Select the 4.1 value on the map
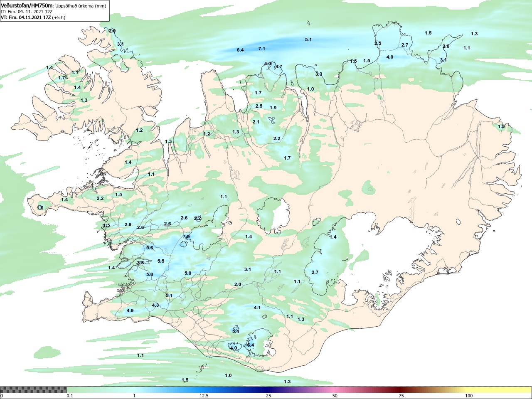532x399 pixels. click(x=257, y=308)
